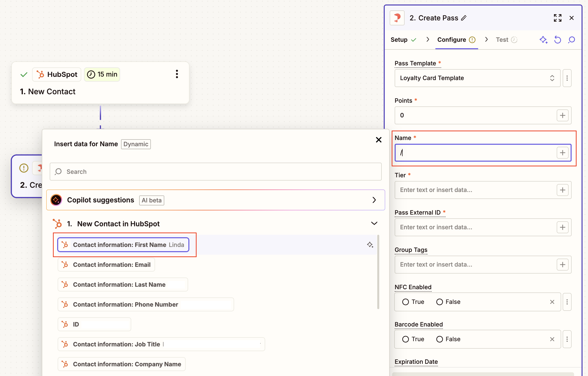This screenshot has width=588, height=376.
Task: Click the Configure warning indicator
Action: click(x=472, y=40)
